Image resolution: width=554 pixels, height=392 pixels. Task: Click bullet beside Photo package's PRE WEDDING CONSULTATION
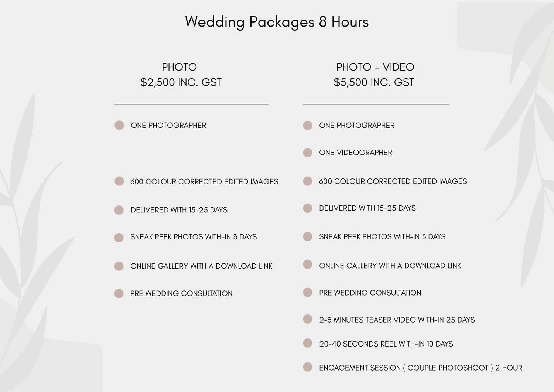coord(119,293)
